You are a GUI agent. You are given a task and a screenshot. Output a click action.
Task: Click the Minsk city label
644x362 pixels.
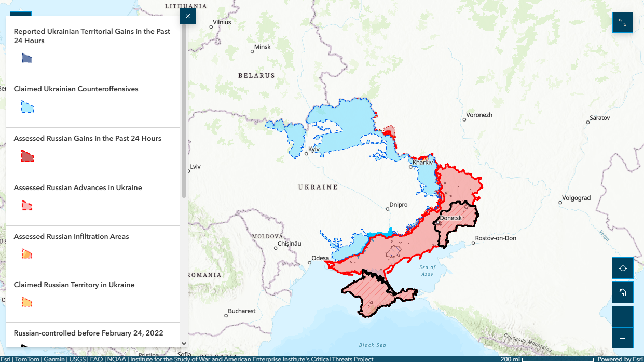[263, 47]
